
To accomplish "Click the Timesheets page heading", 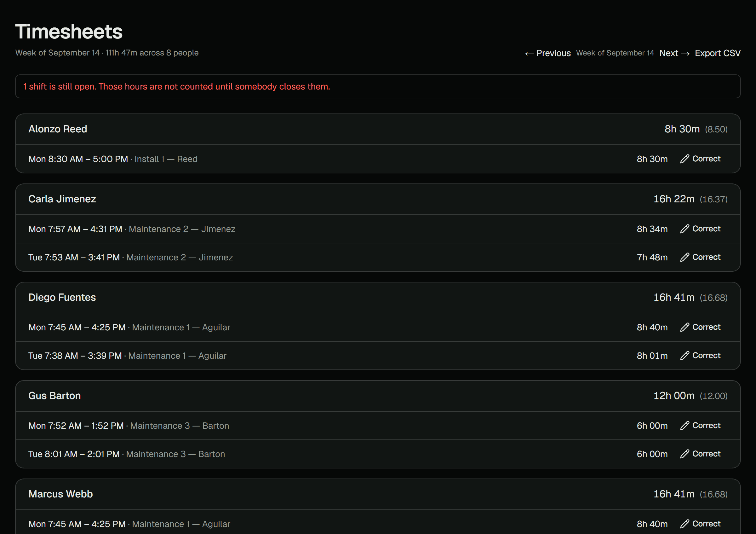I will pos(69,32).
